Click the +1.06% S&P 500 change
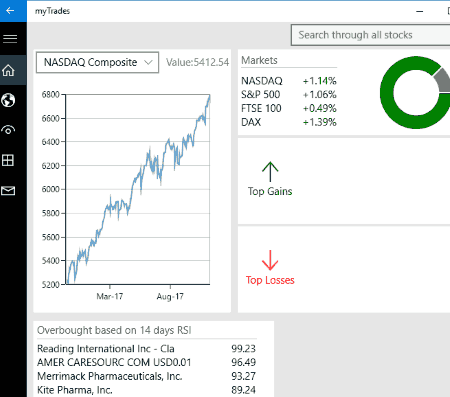 pyautogui.click(x=320, y=95)
